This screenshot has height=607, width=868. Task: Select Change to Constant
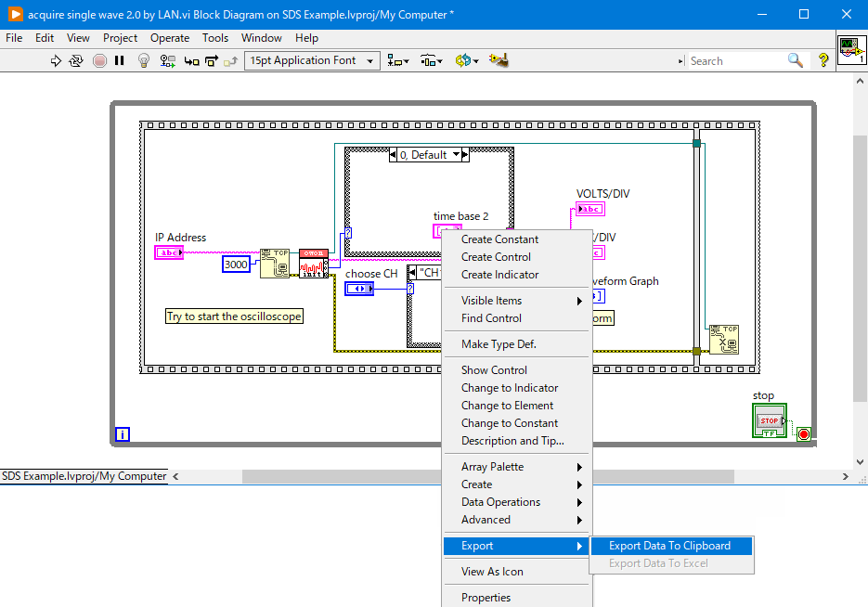(x=517, y=423)
